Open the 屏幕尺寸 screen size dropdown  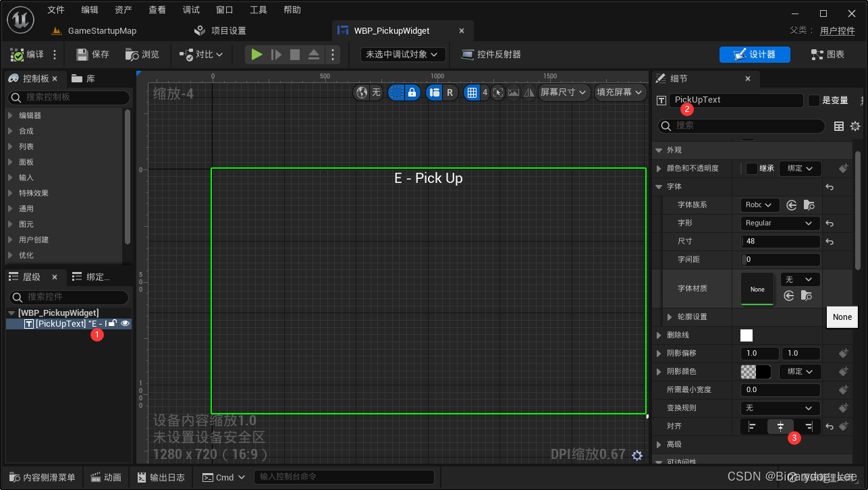tap(564, 92)
